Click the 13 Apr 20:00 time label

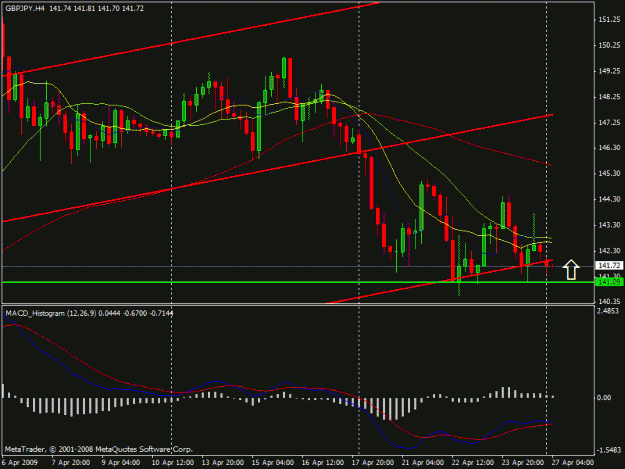[222, 463]
